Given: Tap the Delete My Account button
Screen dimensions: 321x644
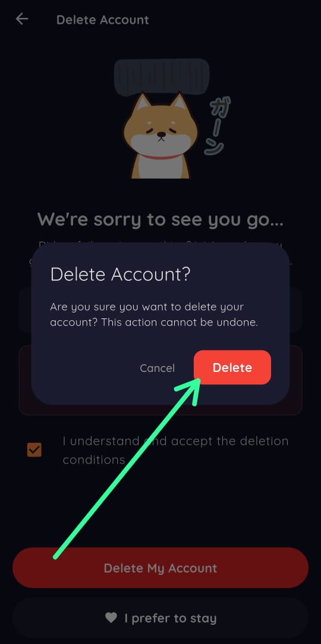Looking at the screenshot, I should click(160, 568).
